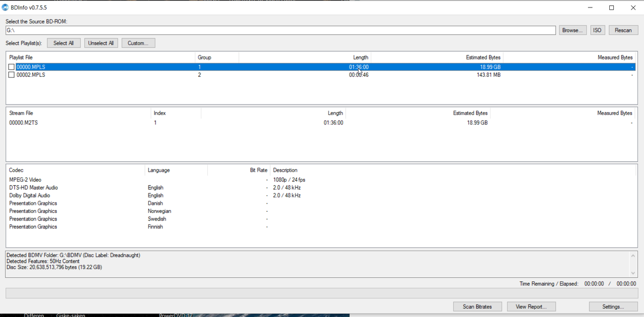644x317 pixels.
Task: Select the 00000.M2TS stream file row
Action: pyautogui.click(x=321, y=123)
